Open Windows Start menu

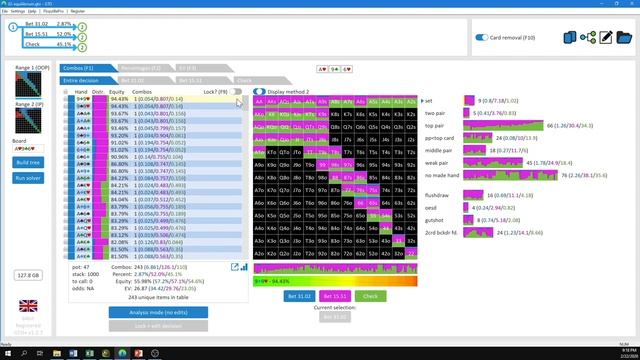(x=8, y=353)
